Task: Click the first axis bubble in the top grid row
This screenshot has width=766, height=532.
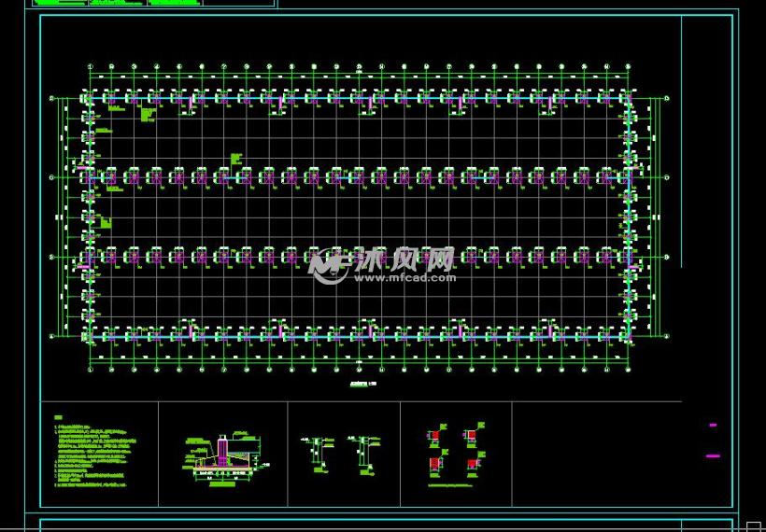Action: tap(90, 67)
